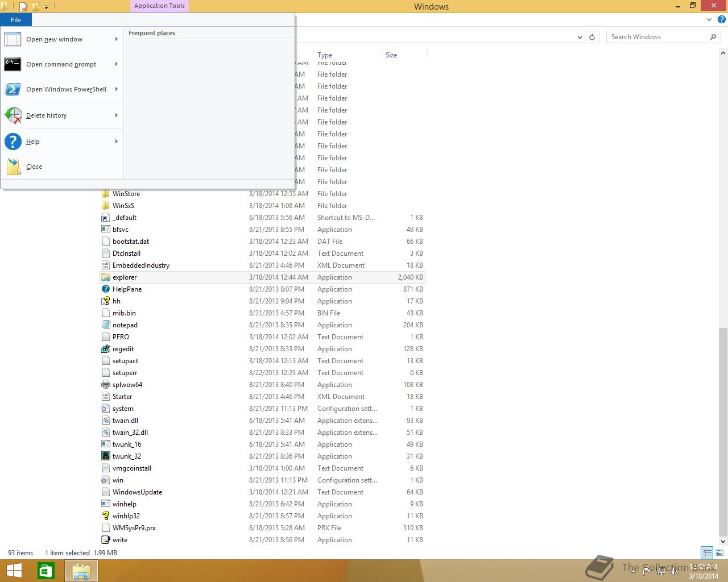Select the WMSysPr9.prx file name
The height and width of the screenshot is (582, 728).
134,528
